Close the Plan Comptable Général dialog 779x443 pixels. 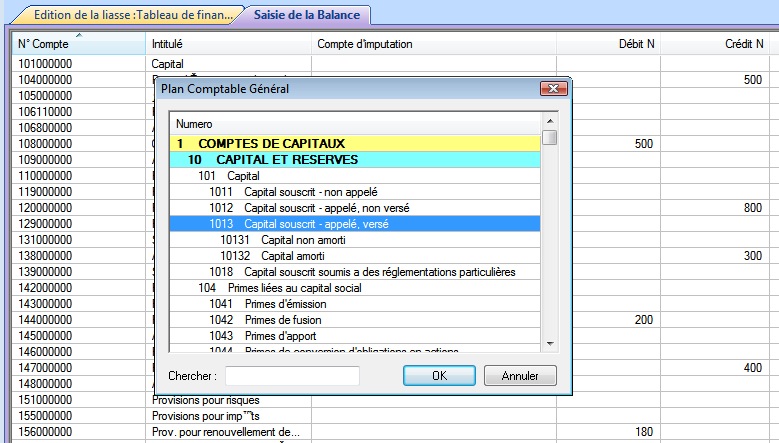pyautogui.click(x=553, y=88)
